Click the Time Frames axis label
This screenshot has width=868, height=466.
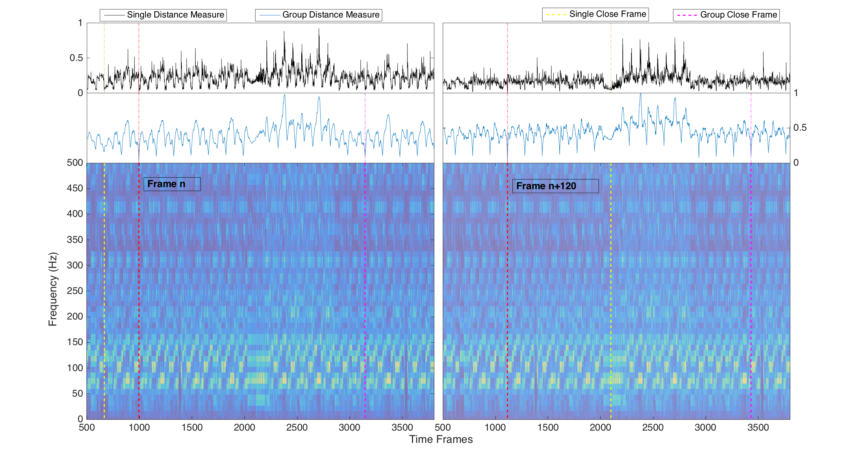pos(441,439)
